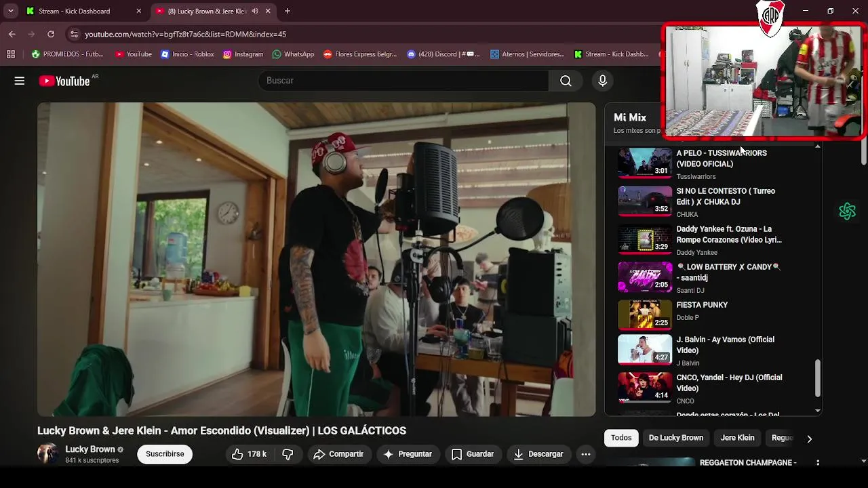Subscribe to Lucky Brown with Suscribirse
868x488 pixels.
(x=165, y=454)
